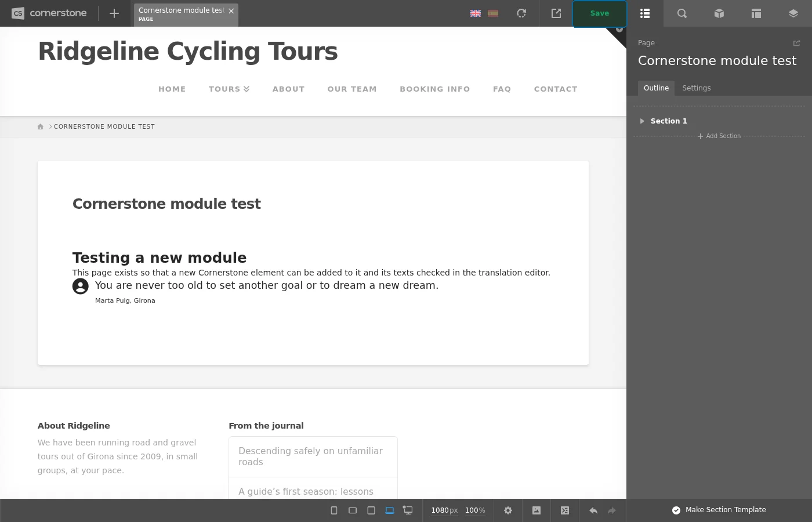Viewport: 812px width, 522px height.
Task: Switch to laptop preview size
Action: (390, 510)
